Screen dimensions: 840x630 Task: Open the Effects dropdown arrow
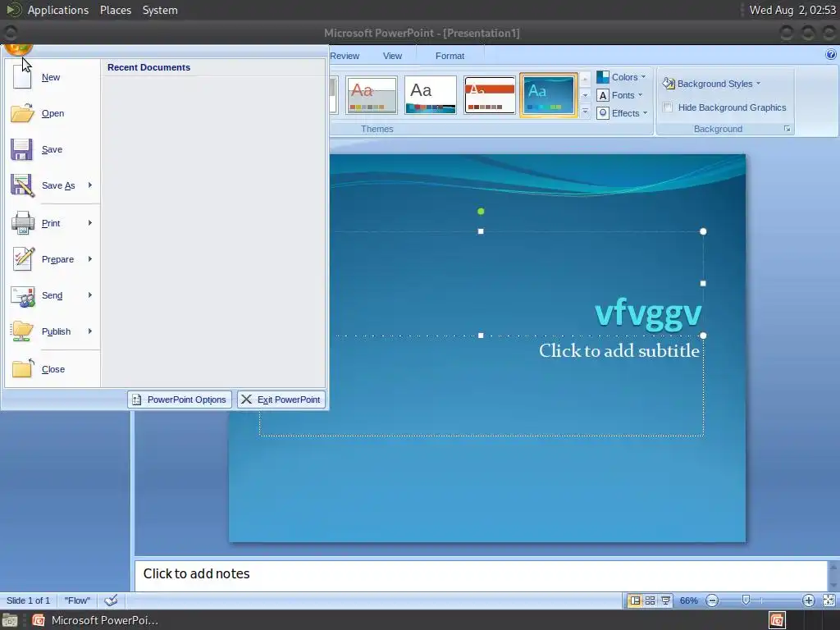645,113
